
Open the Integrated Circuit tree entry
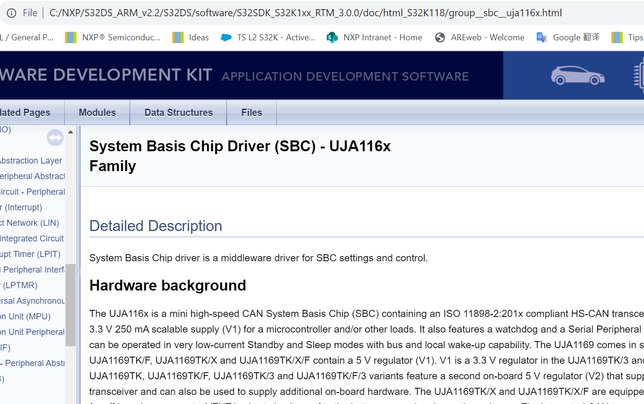click(32, 239)
